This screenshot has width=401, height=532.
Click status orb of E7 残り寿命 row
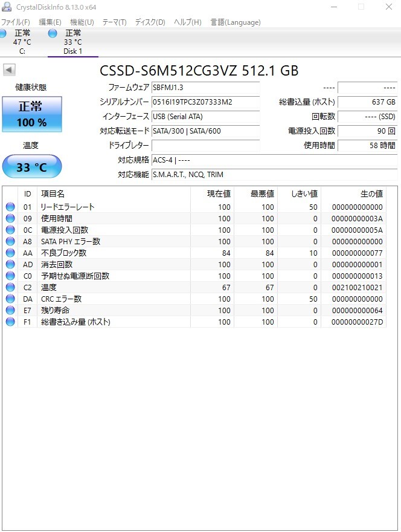click(10, 310)
